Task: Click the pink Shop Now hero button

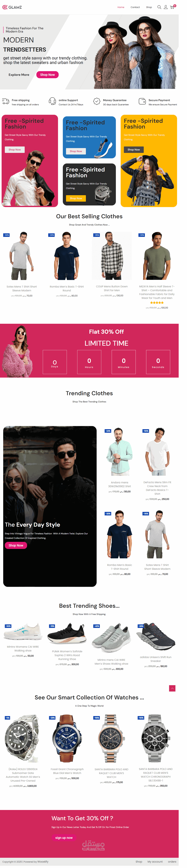Action: [47, 75]
